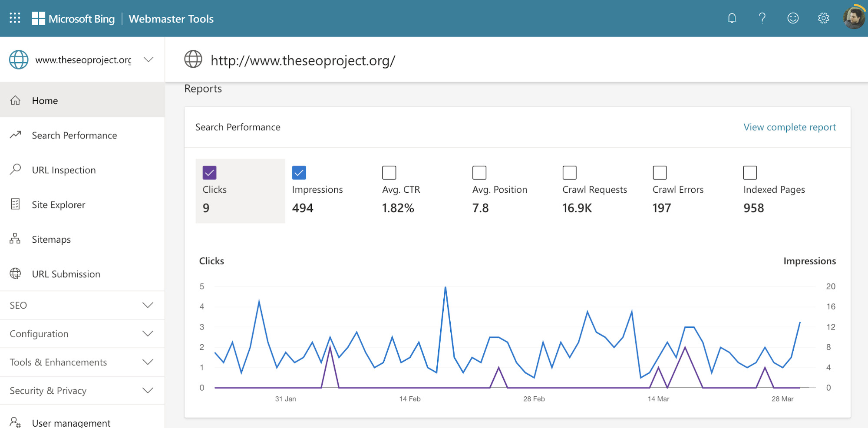Open Site Explorer
This screenshot has height=428, width=868.
click(59, 204)
